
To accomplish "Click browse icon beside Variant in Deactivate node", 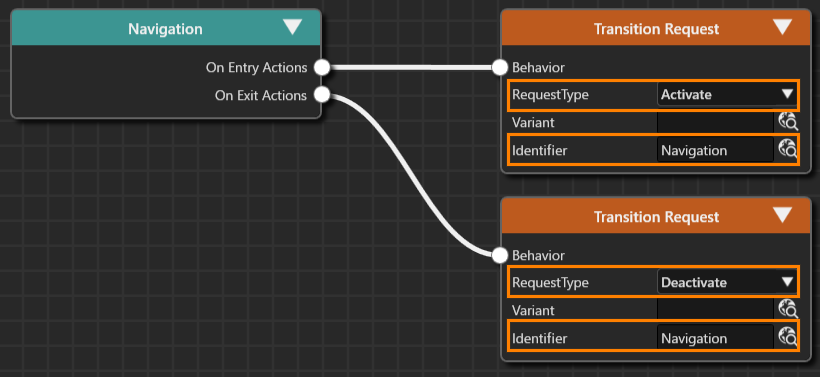I will (x=787, y=310).
